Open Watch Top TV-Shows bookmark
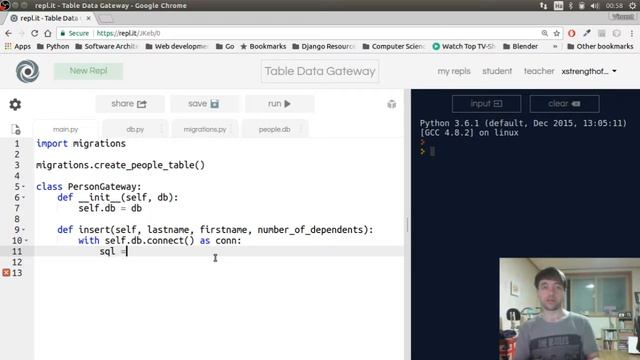The image size is (640, 360). pyautogui.click(x=464, y=47)
